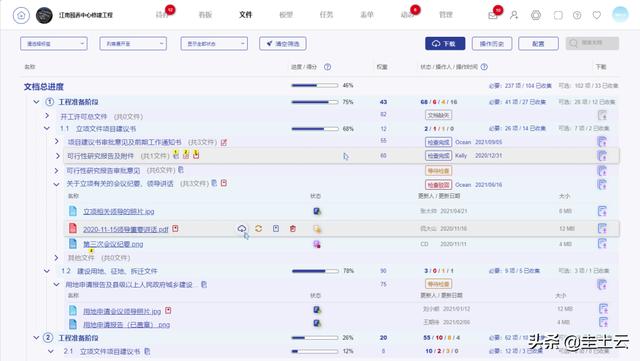Open file 第三次会议纪要.png
The image size is (640, 361).
113,244
